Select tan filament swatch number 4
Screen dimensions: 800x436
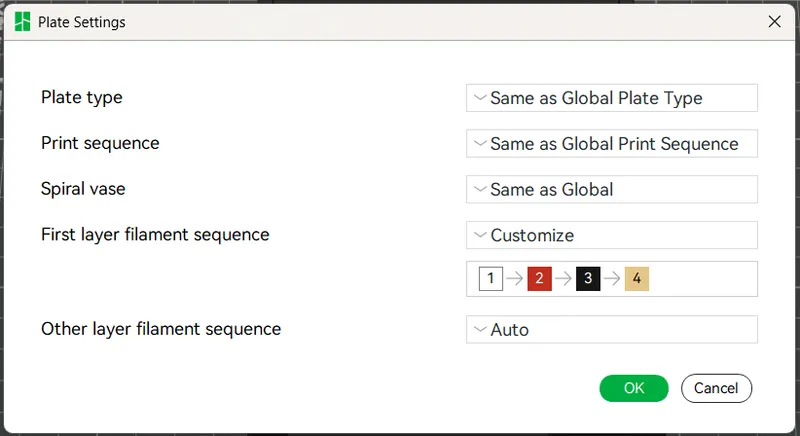[637, 278]
